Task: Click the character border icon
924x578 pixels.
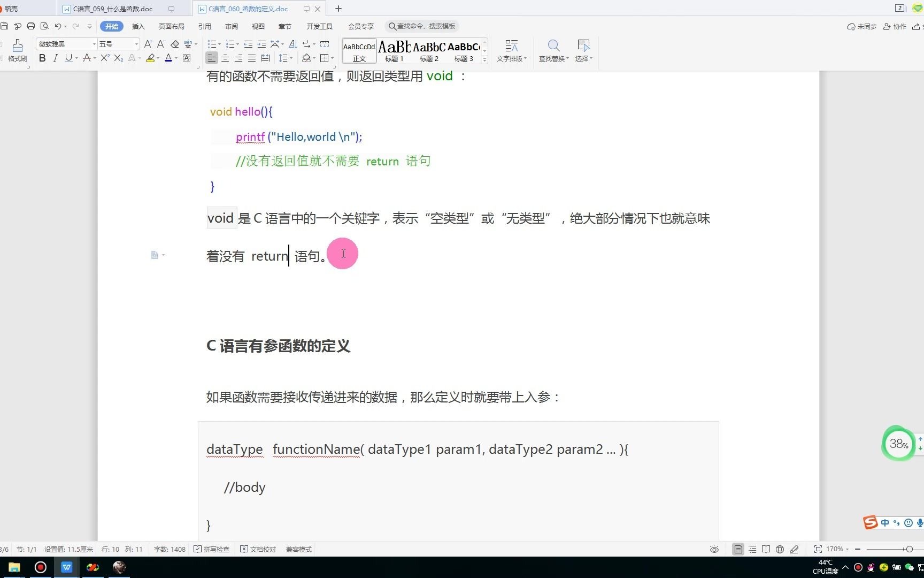Action: tap(187, 58)
